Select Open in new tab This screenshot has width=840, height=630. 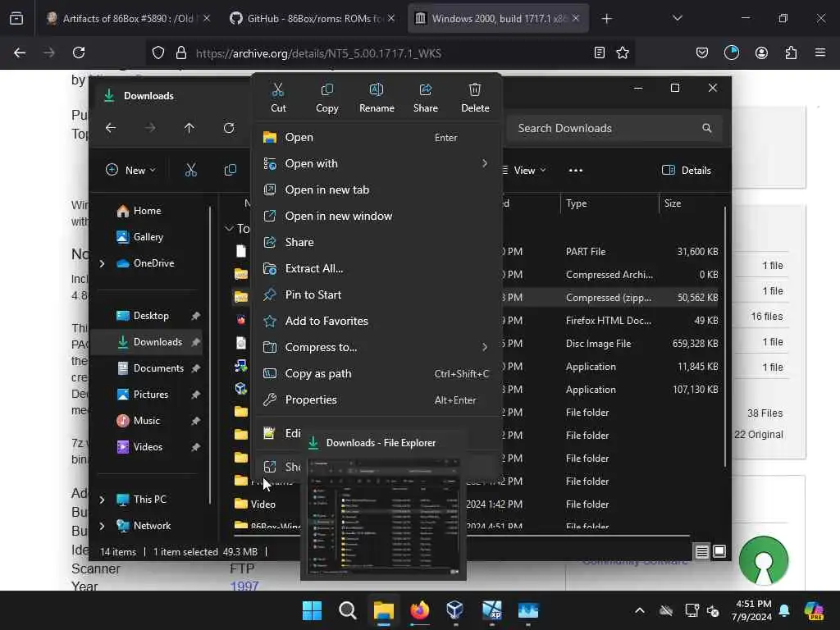pos(377,189)
